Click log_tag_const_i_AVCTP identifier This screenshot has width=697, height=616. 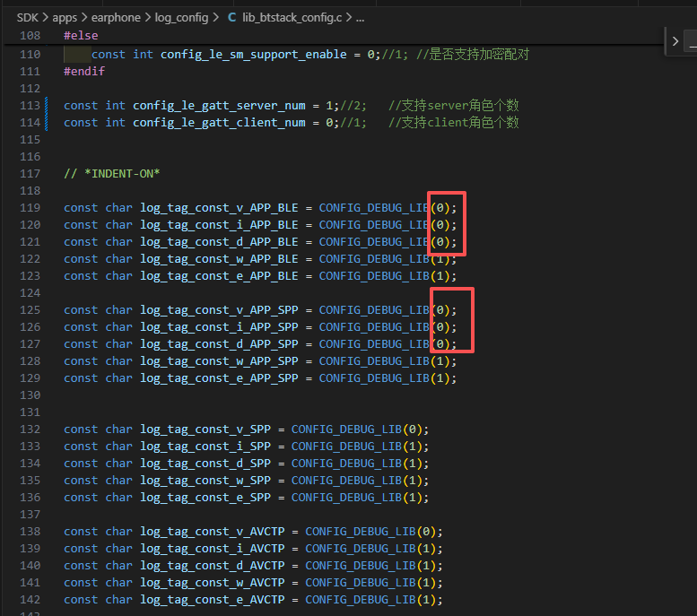click(x=213, y=549)
